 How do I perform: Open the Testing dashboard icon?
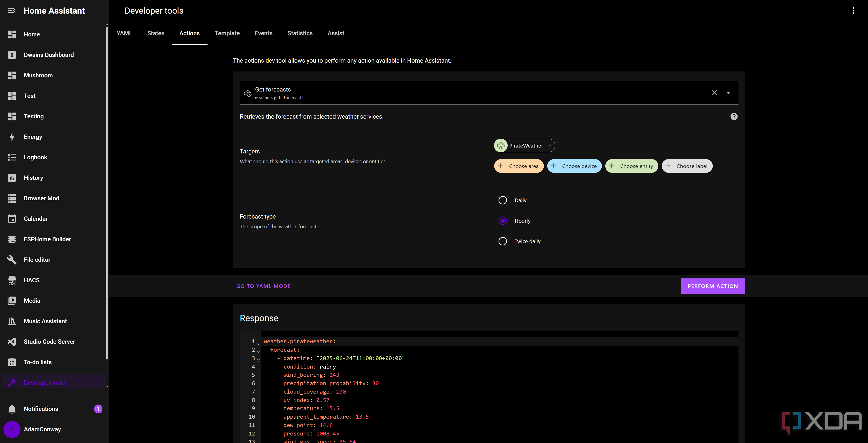pyautogui.click(x=12, y=116)
